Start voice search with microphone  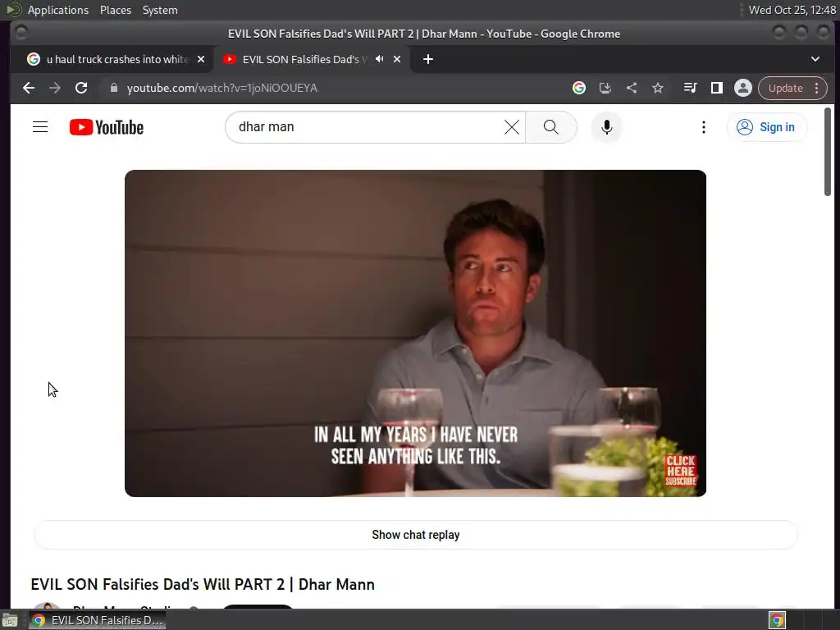(606, 127)
